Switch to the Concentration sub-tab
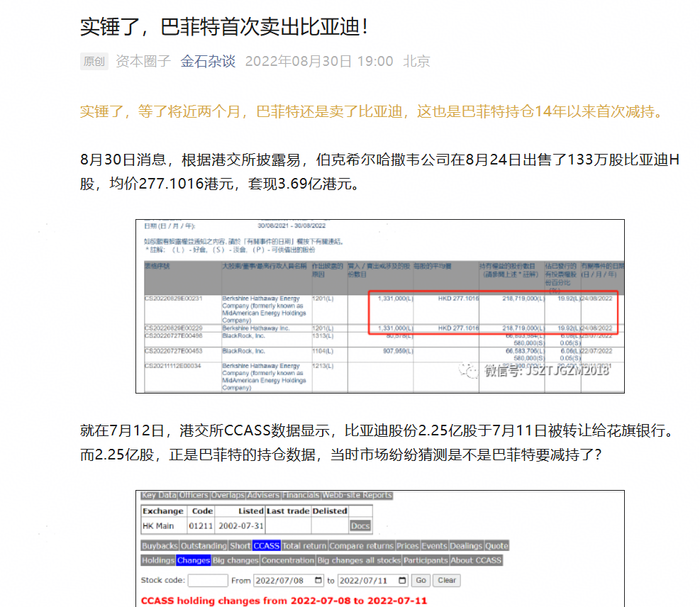Image resolution: width=700 pixels, height=607 pixels. [288, 560]
